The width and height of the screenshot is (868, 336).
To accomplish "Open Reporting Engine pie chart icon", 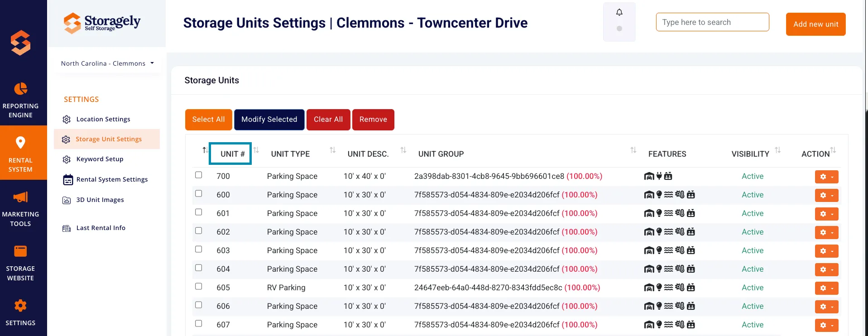I will tap(20, 89).
